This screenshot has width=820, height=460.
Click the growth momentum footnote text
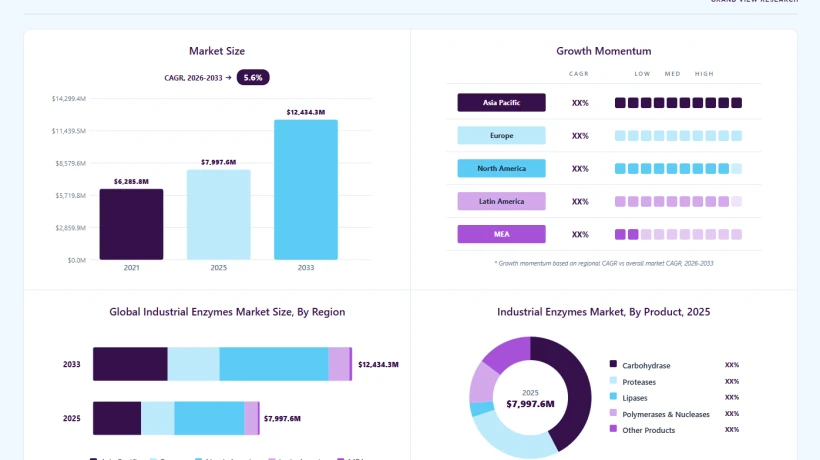603,263
